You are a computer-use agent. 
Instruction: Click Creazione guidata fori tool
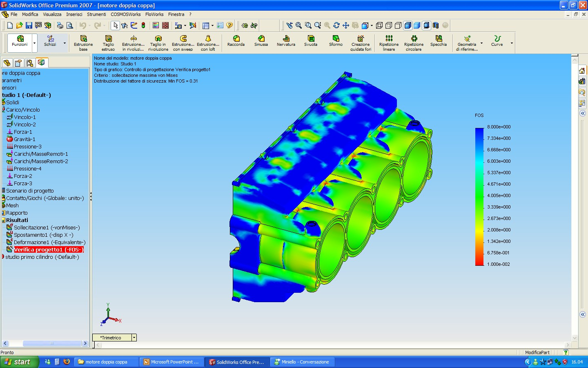click(x=361, y=43)
